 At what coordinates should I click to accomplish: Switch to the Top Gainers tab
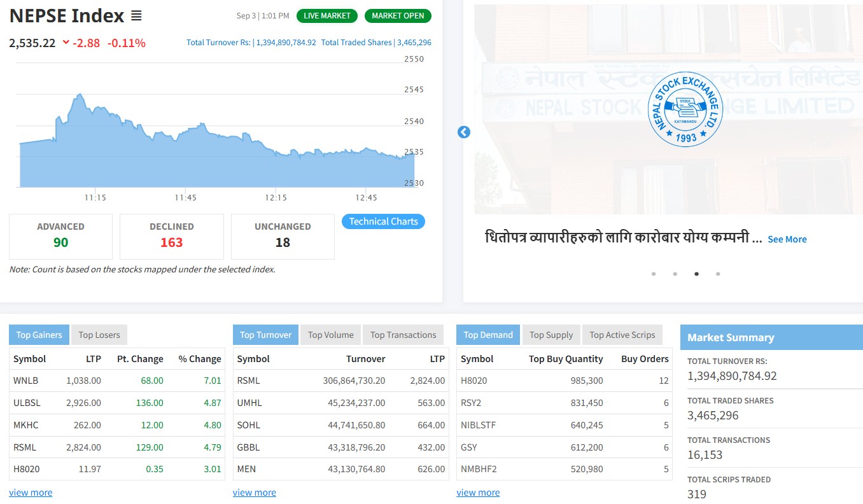pyautogui.click(x=39, y=335)
